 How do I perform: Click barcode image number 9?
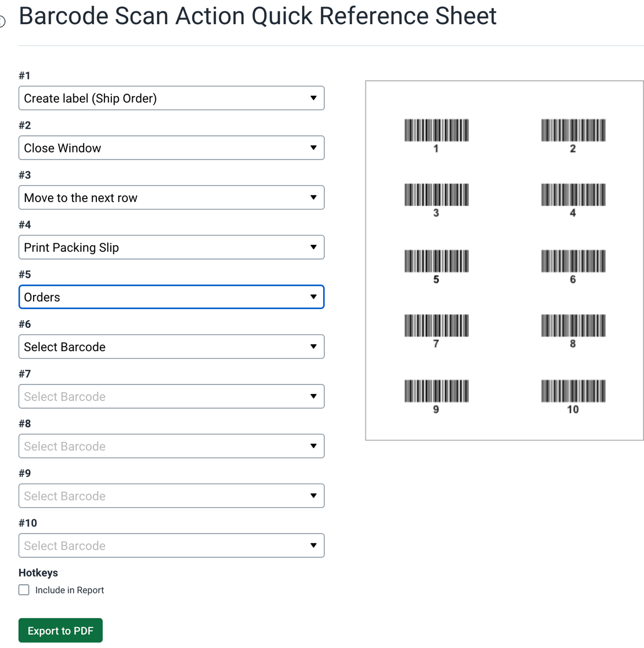tap(436, 391)
